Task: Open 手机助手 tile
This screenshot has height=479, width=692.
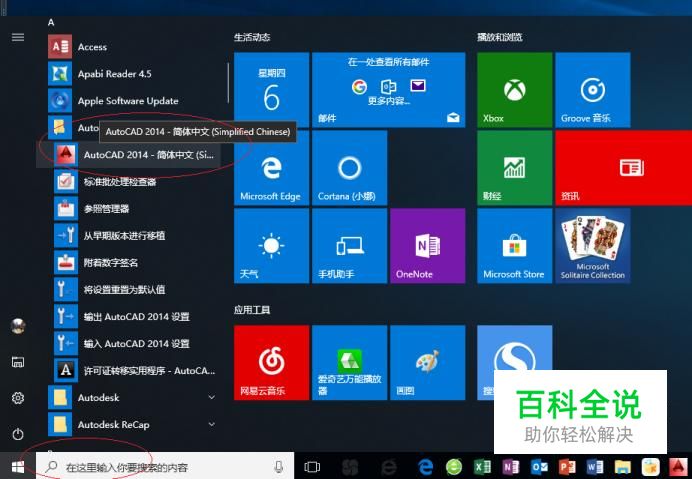Action: [350, 246]
